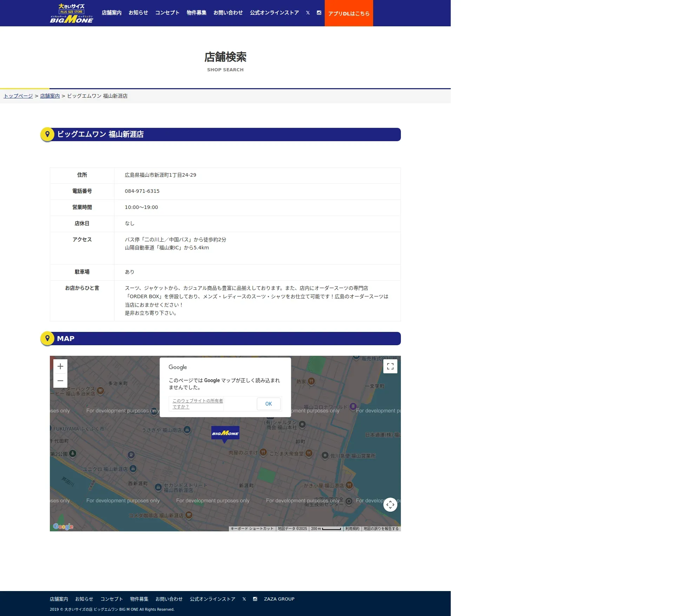The image size is (674, 616).
Task: Go to トップページ breadcrumb link
Action: pos(18,96)
